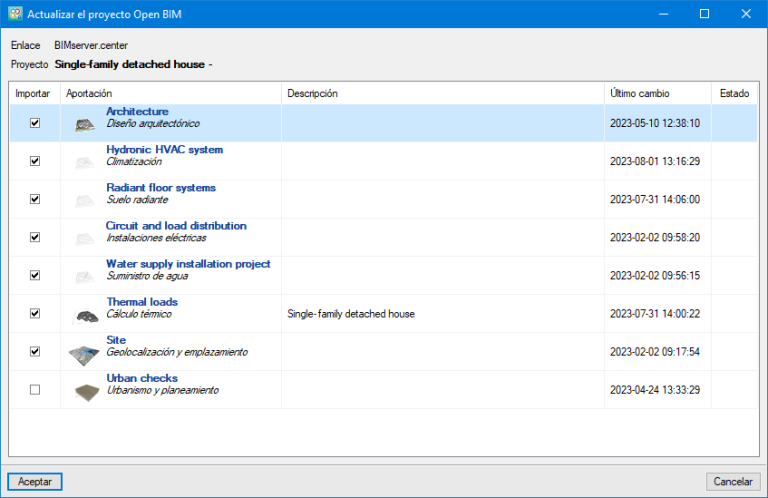768x498 pixels.
Task: Open the Hydronic HVAC system link
Action: coord(165,149)
